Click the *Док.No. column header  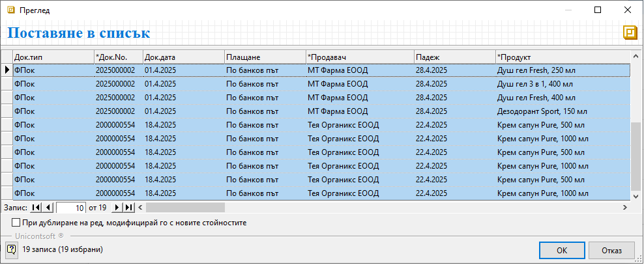117,57
